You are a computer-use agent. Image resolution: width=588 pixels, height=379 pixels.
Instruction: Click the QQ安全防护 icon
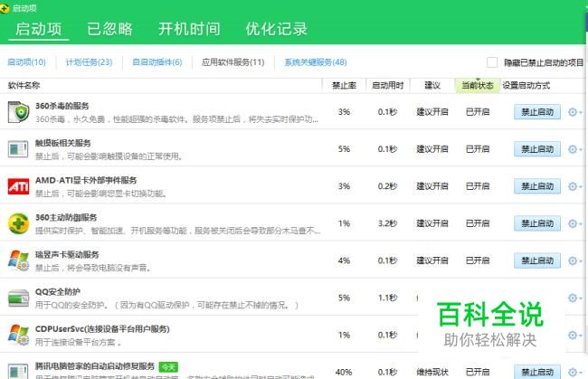[x=18, y=298]
